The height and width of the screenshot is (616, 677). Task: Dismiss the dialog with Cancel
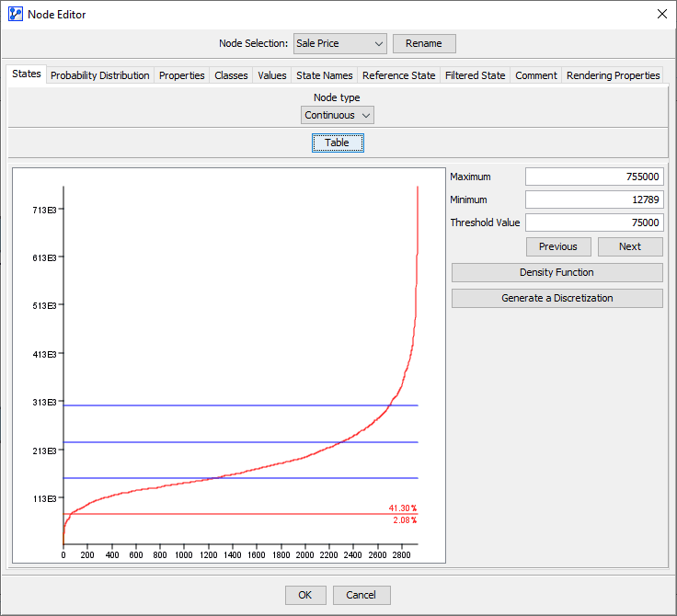361,595
